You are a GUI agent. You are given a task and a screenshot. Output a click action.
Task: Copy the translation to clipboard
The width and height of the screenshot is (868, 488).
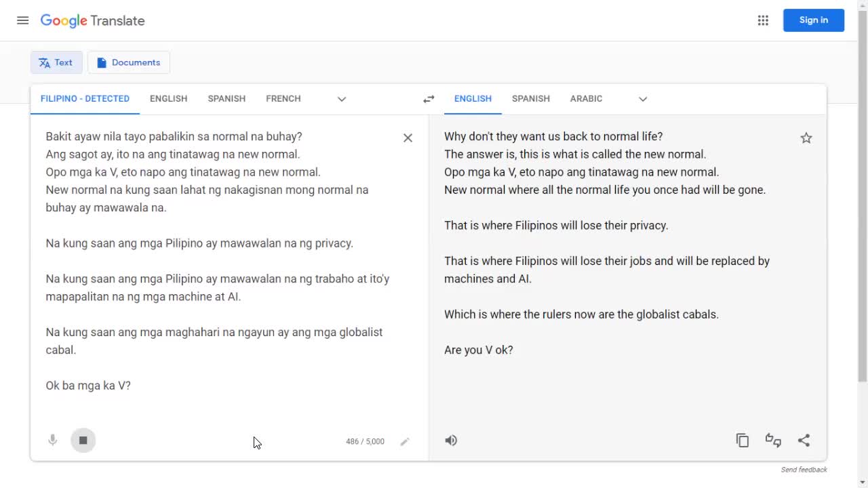(x=743, y=441)
